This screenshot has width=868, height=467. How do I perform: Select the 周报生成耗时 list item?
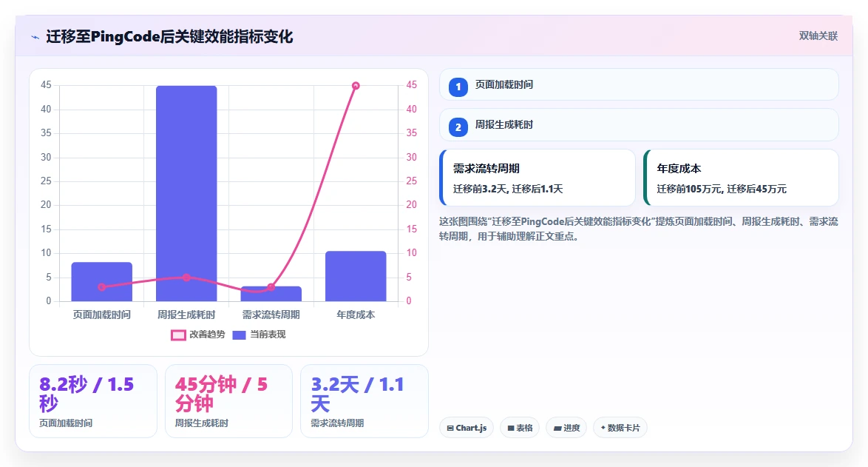639,124
